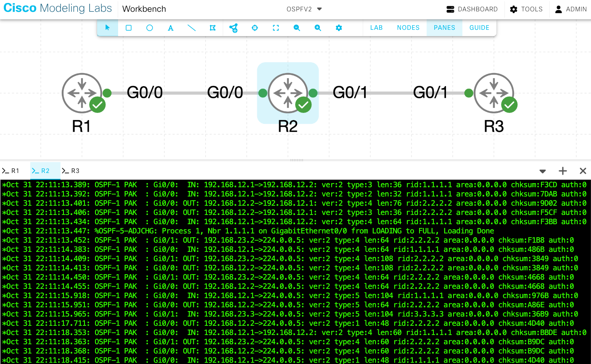Select the text annotation tool
591x364 pixels.
[171, 28]
